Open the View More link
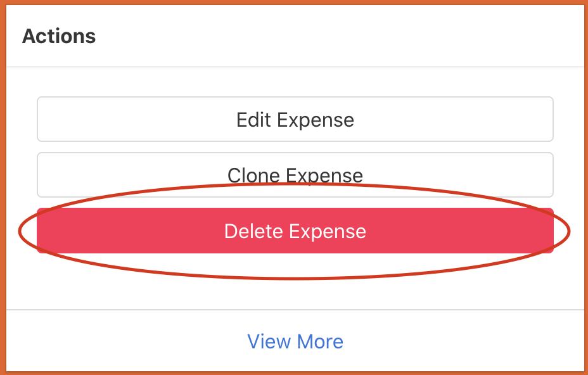This screenshot has height=375, width=588. coord(295,341)
